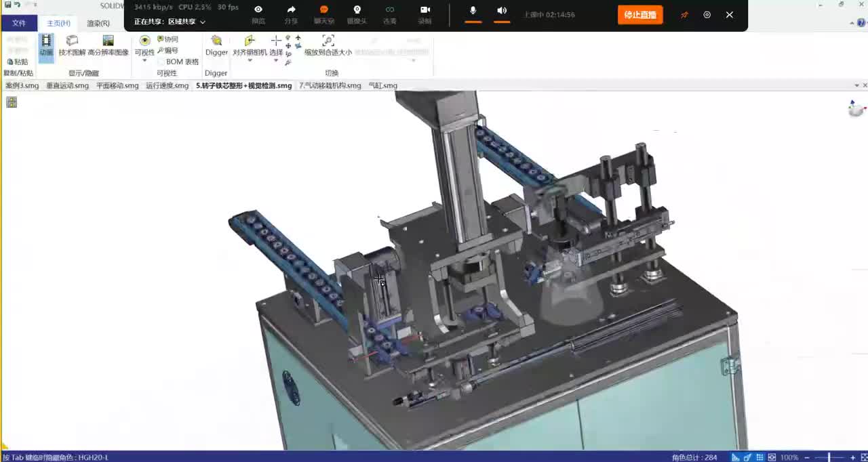Open the 技术图解 technical illustration tool
Screen dimensions: 868x462
tap(72, 45)
